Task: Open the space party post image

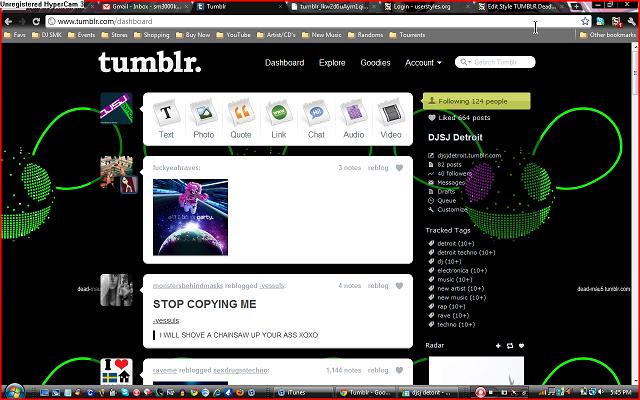Action: click(190, 217)
